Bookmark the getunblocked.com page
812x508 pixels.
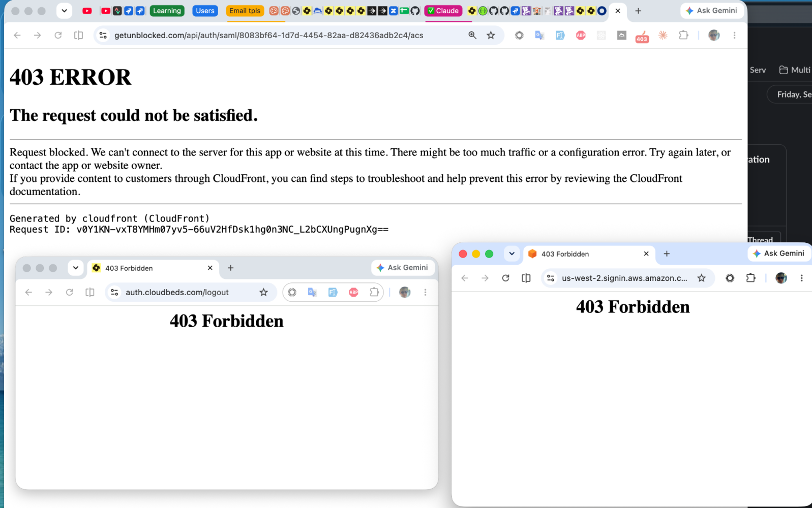(491, 35)
